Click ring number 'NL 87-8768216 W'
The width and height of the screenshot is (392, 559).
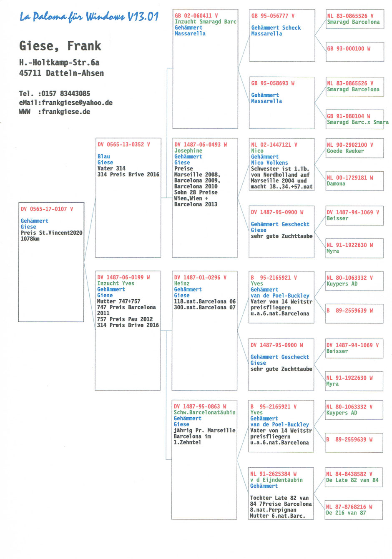coord(349,507)
